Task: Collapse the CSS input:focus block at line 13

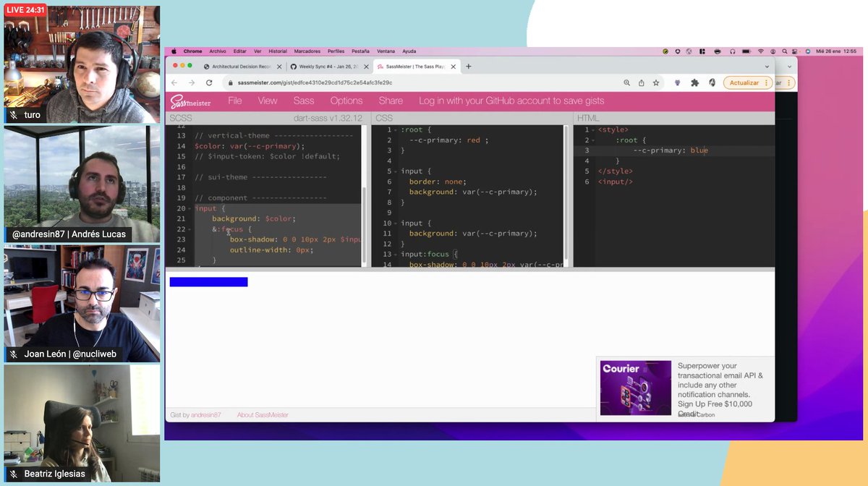Action: coord(396,255)
